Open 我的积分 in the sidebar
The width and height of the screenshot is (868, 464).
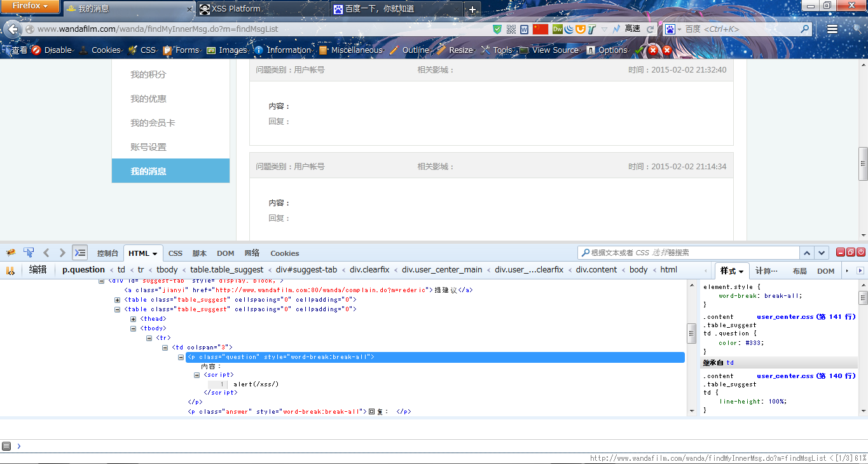coord(148,74)
